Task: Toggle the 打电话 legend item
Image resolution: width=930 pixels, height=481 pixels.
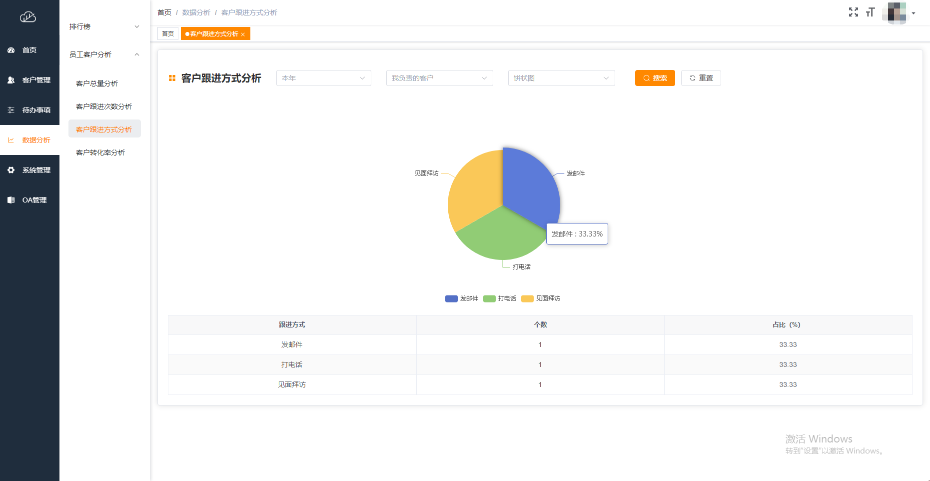Action: point(500,298)
